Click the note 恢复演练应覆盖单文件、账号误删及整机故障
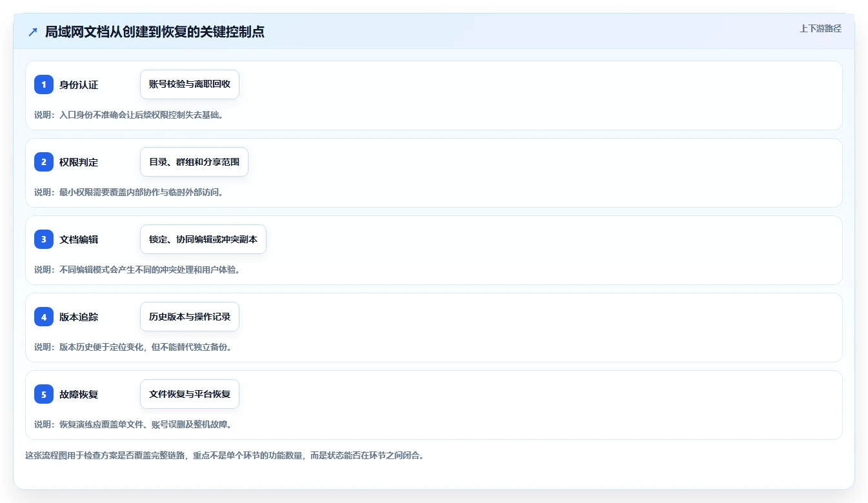This screenshot has width=868, height=503. pyautogui.click(x=145, y=424)
